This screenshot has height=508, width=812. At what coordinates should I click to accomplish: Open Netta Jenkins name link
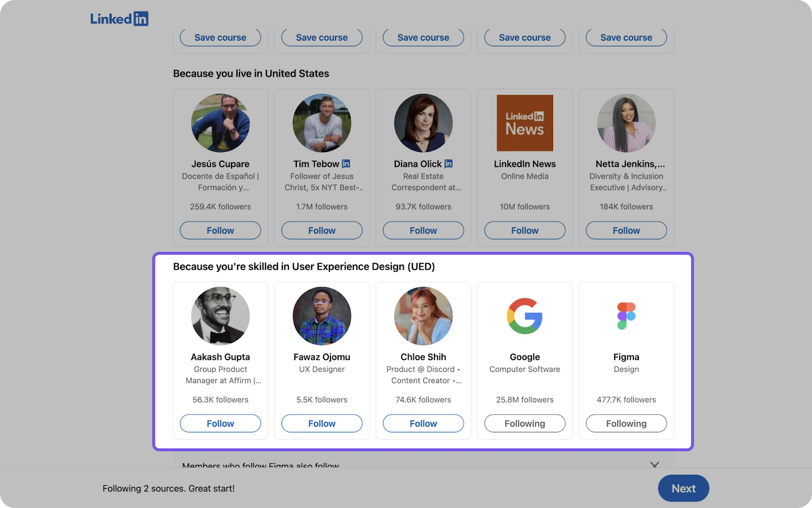coord(630,164)
